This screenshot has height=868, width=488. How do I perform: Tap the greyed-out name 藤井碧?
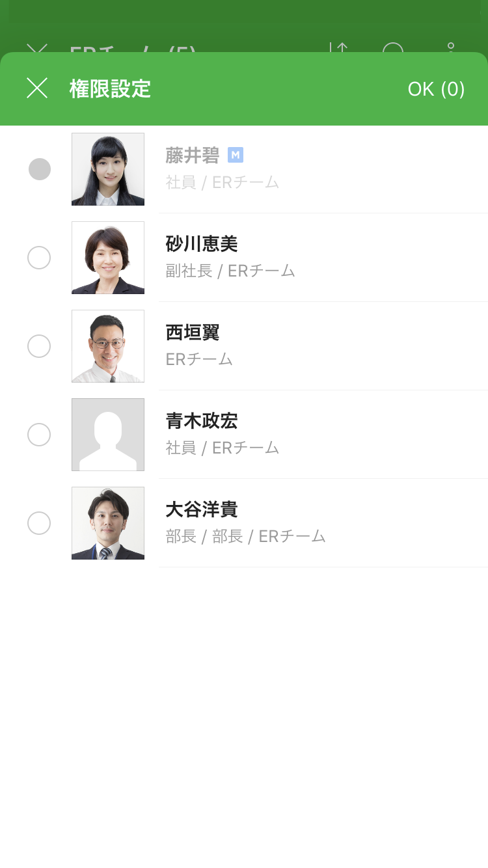(192, 156)
